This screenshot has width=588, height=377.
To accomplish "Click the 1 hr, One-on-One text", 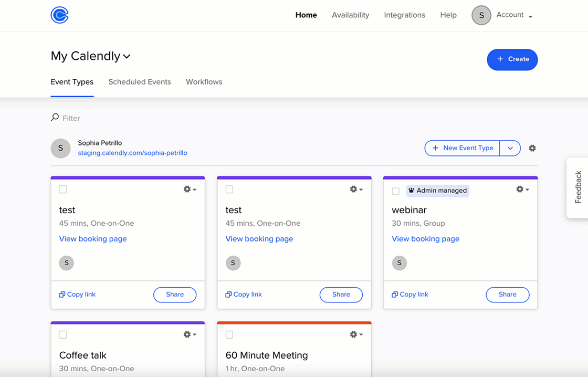I will (255, 369).
